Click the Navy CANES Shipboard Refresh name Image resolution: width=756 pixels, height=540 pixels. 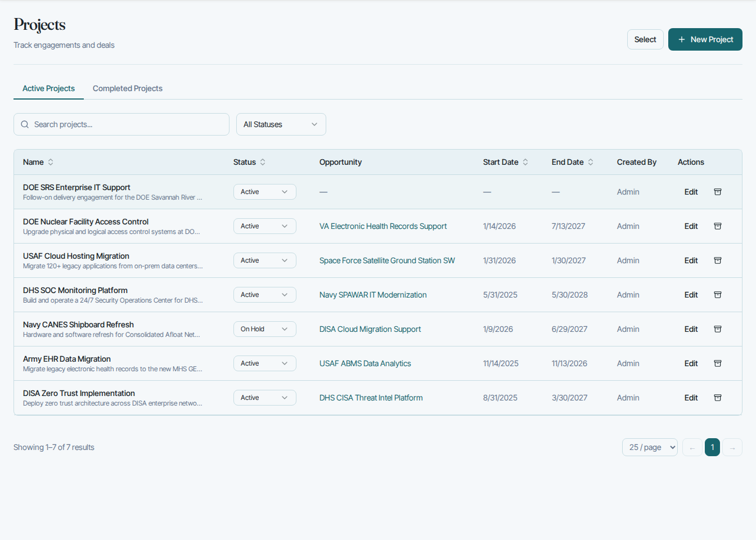pos(78,325)
